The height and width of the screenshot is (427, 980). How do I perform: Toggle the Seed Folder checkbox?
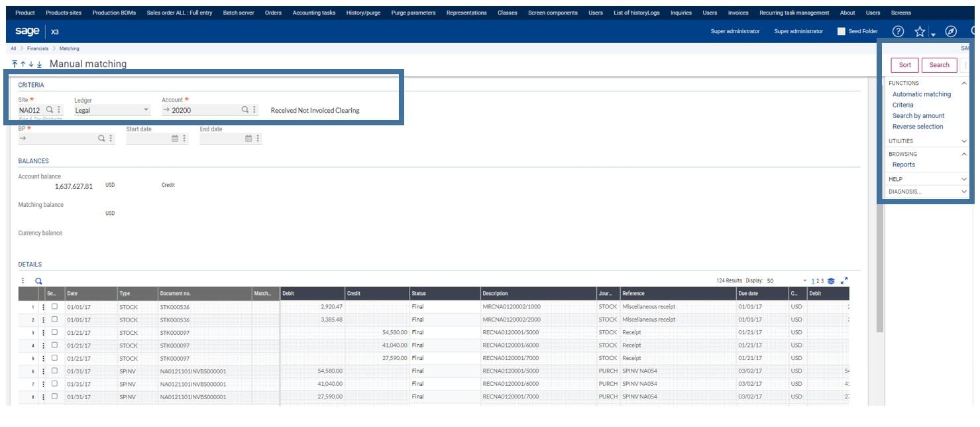[x=841, y=31]
